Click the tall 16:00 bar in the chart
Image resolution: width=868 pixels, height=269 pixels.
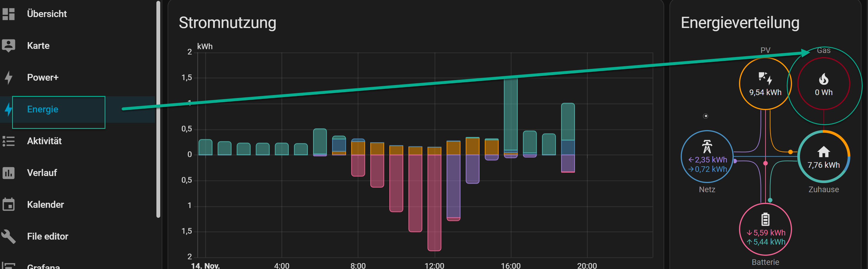(x=510, y=114)
